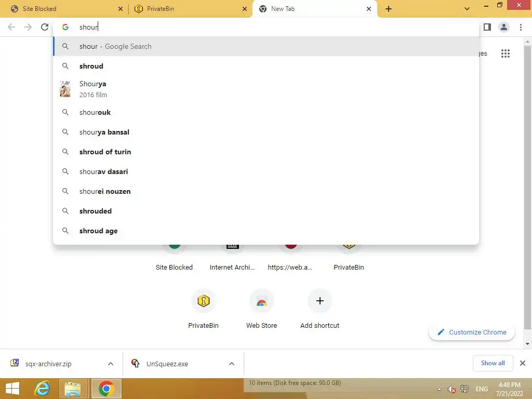The image size is (532, 399).
Task: Click the Shourya film poster thumbnail
Action: (65, 89)
